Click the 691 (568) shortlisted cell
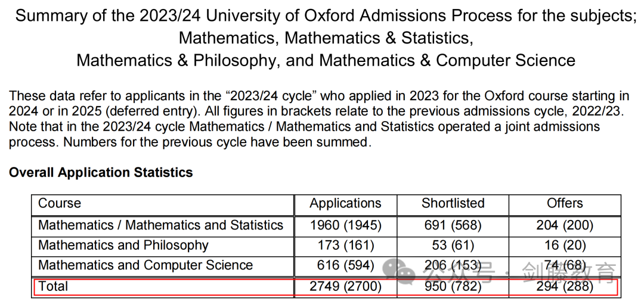The width and height of the screenshot is (644, 307). [453, 225]
